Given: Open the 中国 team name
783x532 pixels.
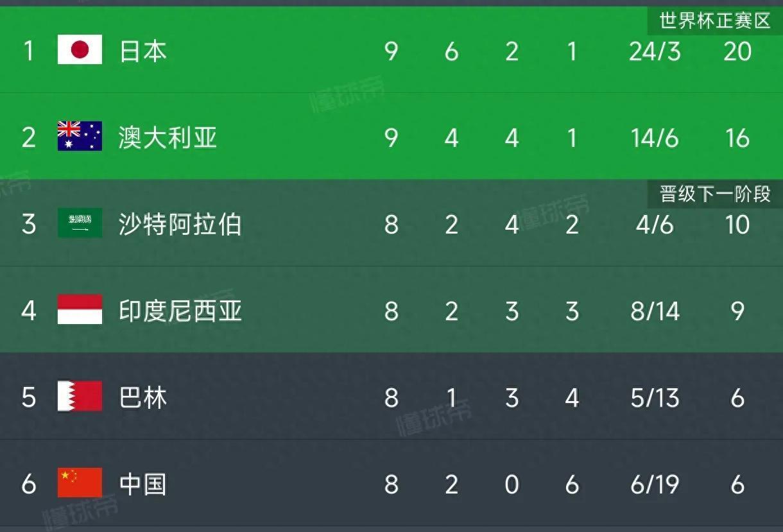Looking at the screenshot, I should point(143,484).
